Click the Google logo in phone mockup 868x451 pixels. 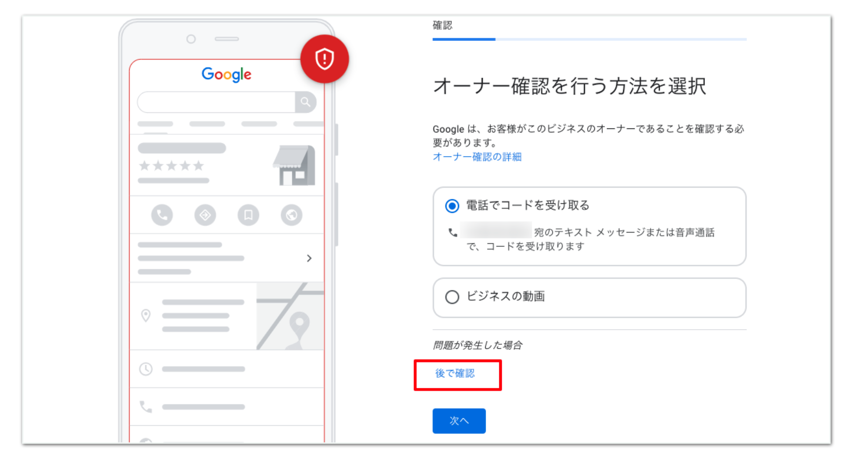pyautogui.click(x=227, y=74)
